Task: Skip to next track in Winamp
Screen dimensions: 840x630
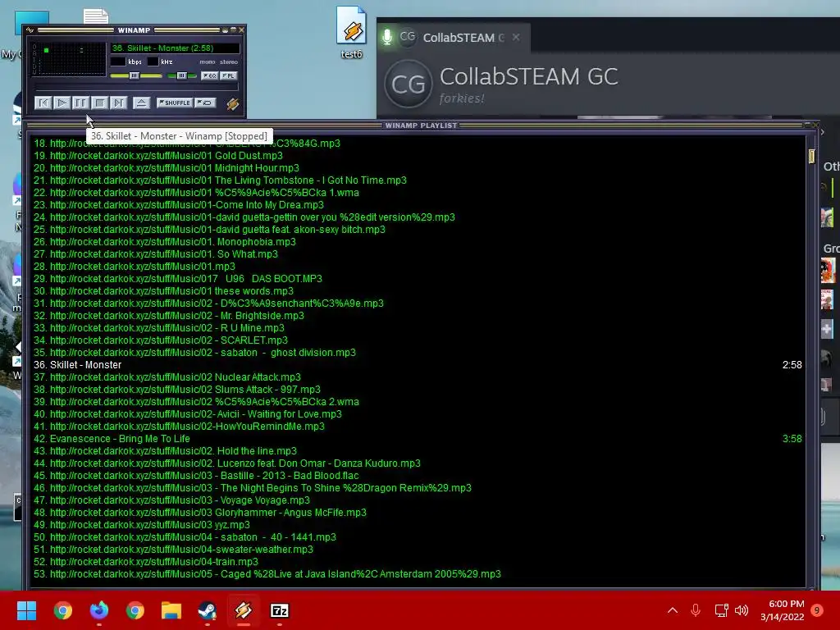Action: click(118, 103)
